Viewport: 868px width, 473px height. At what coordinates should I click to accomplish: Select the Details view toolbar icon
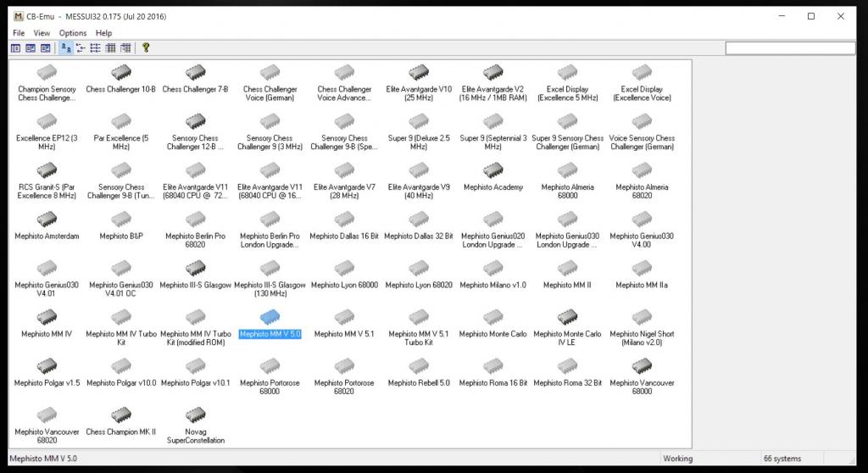[110, 48]
